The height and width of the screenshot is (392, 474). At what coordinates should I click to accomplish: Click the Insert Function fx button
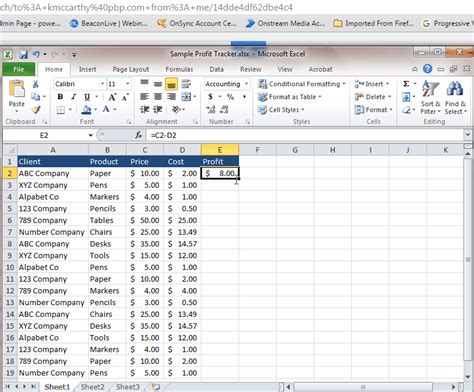tap(139, 135)
